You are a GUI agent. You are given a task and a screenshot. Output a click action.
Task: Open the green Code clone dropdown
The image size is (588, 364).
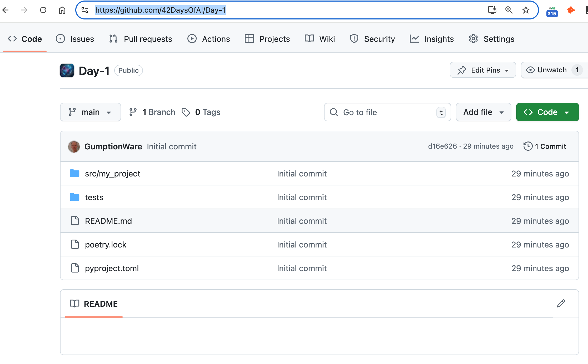547,112
